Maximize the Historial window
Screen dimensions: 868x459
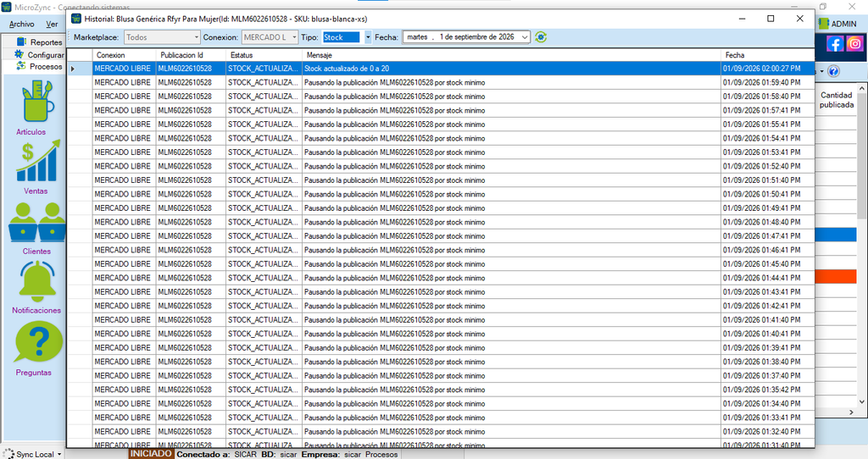(771, 19)
